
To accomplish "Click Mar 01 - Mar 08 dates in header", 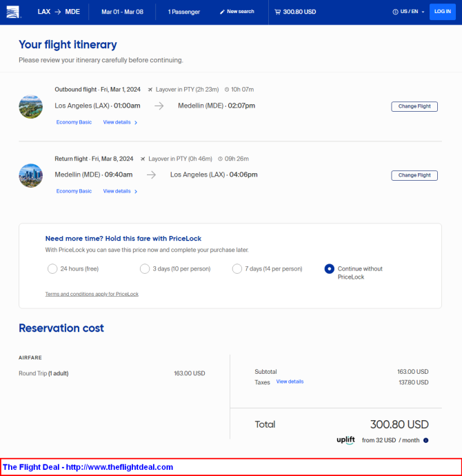I will coord(122,12).
